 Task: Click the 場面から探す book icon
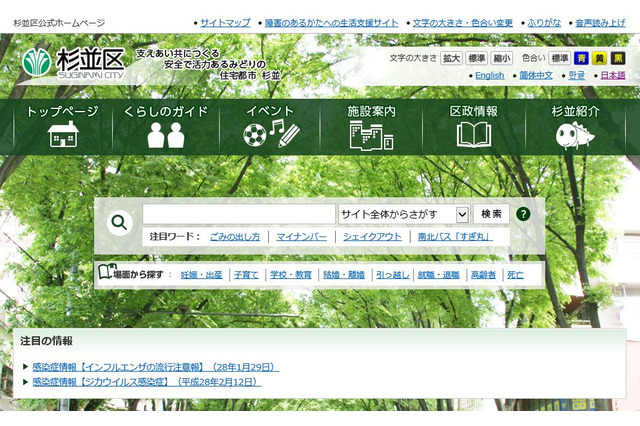pos(107,271)
